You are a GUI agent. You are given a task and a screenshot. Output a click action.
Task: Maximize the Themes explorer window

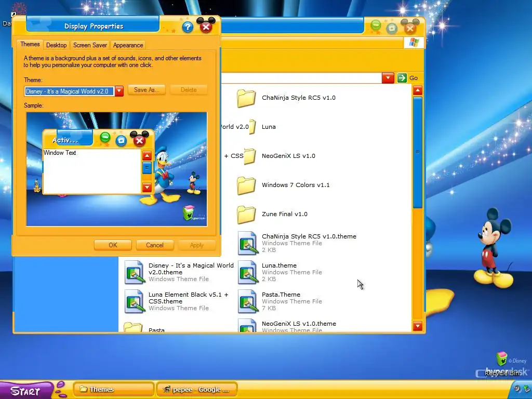pyautogui.click(x=392, y=29)
